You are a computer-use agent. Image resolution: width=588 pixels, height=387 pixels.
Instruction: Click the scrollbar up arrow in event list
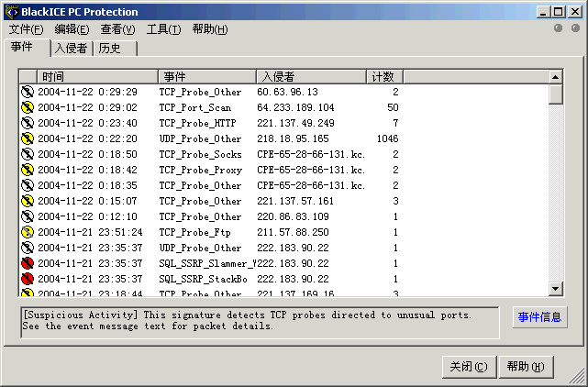tap(555, 77)
